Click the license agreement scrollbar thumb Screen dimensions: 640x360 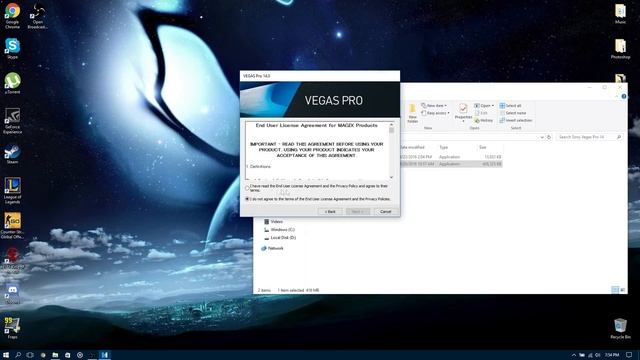click(x=391, y=131)
